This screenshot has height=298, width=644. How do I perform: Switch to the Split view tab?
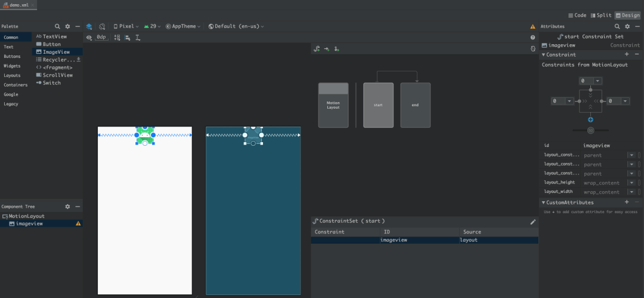tap(600, 15)
